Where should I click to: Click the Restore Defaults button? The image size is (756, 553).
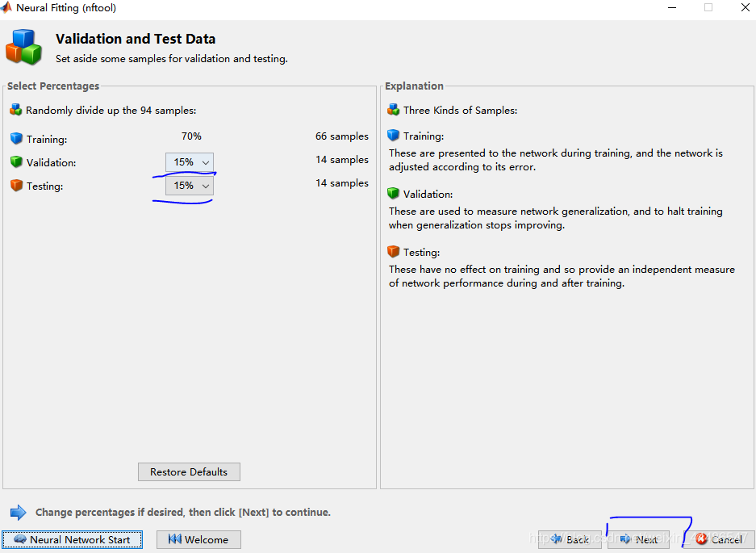pyautogui.click(x=189, y=471)
